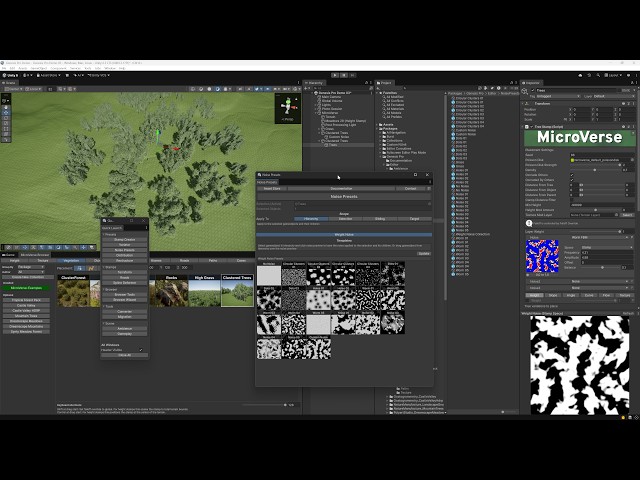Click Close All button in Quick Launch
640x480 pixels.
click(x=124, y=355)
